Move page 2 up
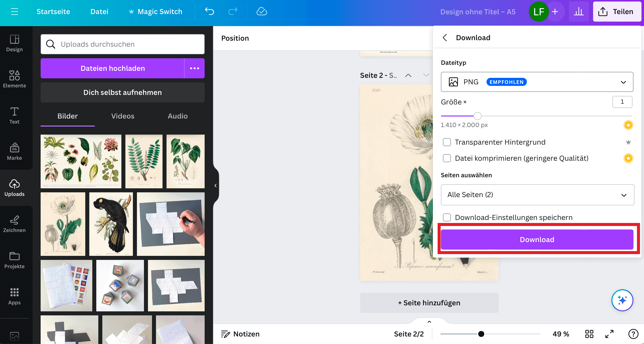Image resolution: width=644 pixels, height=344 pixels. point(408,75)
